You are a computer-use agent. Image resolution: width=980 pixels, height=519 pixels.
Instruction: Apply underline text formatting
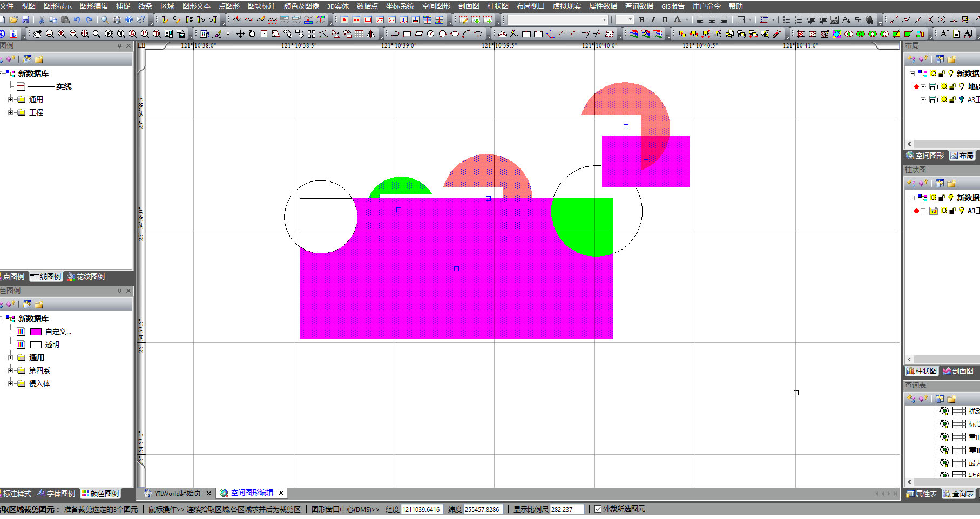point(665,19)
